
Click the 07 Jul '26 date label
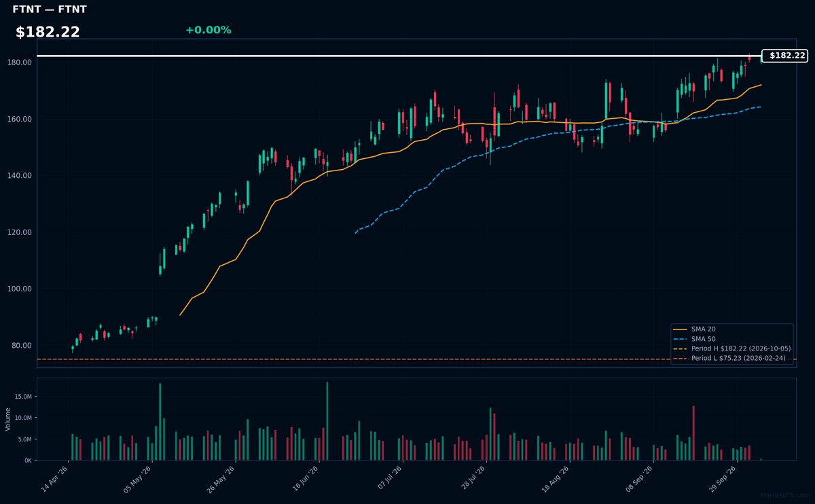click(x=389, y=480)
